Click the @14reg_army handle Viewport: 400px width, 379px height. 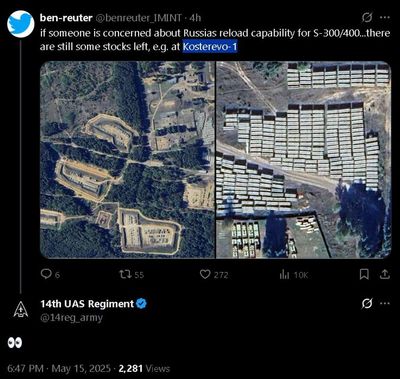point(71,318)
